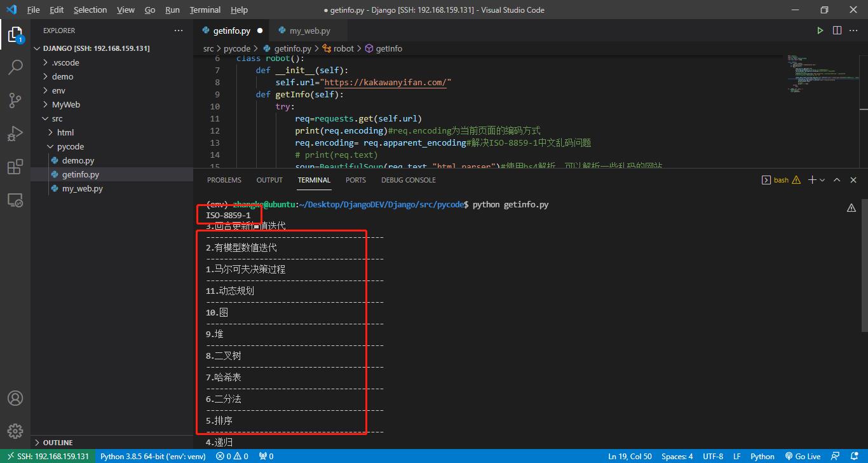Select the Python language mode indicator
The width and height of the screenshot is (868, 463).
pyautogui.click(x=763, y=456)
